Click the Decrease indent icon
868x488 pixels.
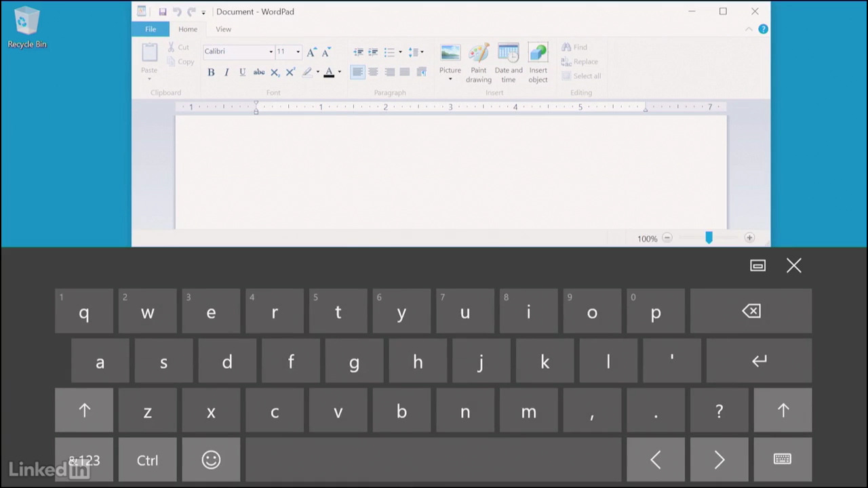[358, 52]
